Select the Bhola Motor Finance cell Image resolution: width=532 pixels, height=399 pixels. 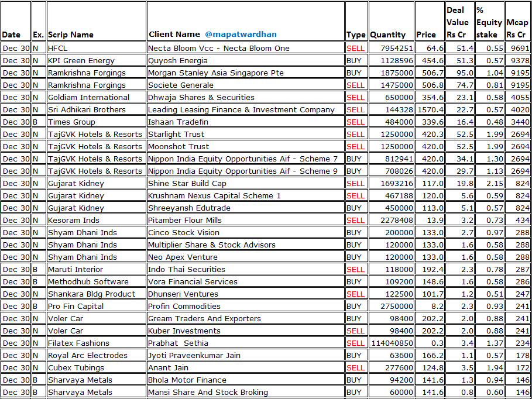(246, 380)
